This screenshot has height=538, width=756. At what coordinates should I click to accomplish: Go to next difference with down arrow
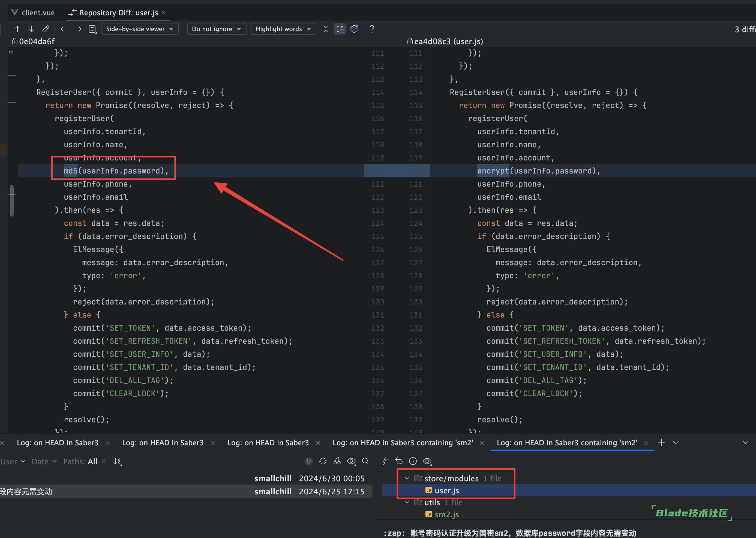pyautogui.click(x=31, y=29)
